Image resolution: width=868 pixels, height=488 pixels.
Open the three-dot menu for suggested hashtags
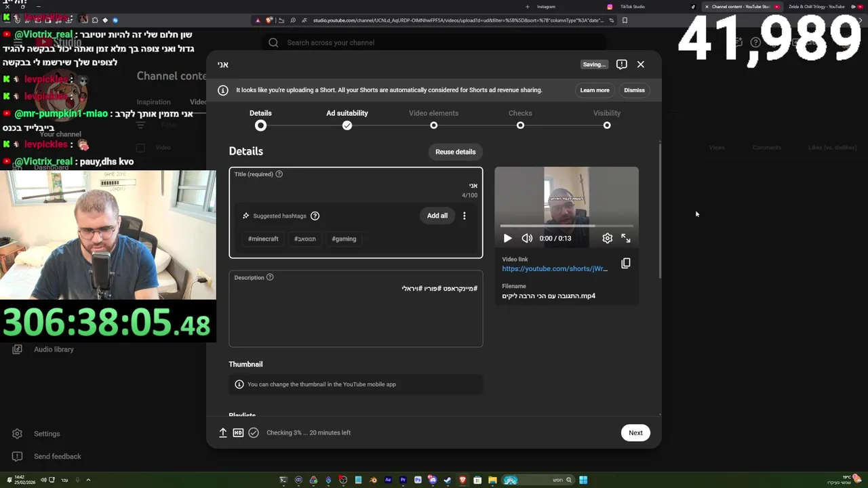point(465,216)
